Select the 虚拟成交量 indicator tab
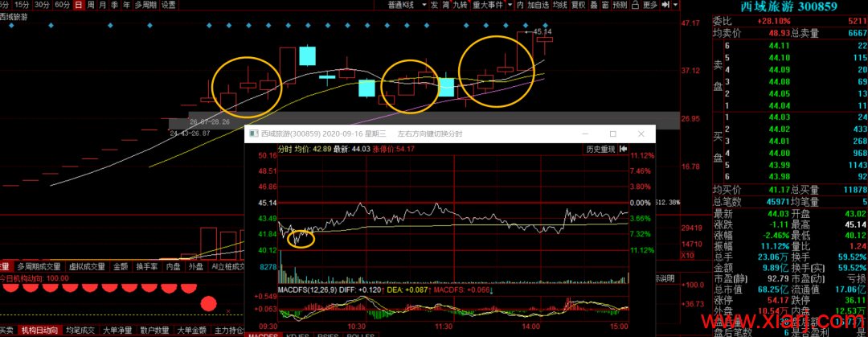The image size is (868, 337). click(86, 266)
